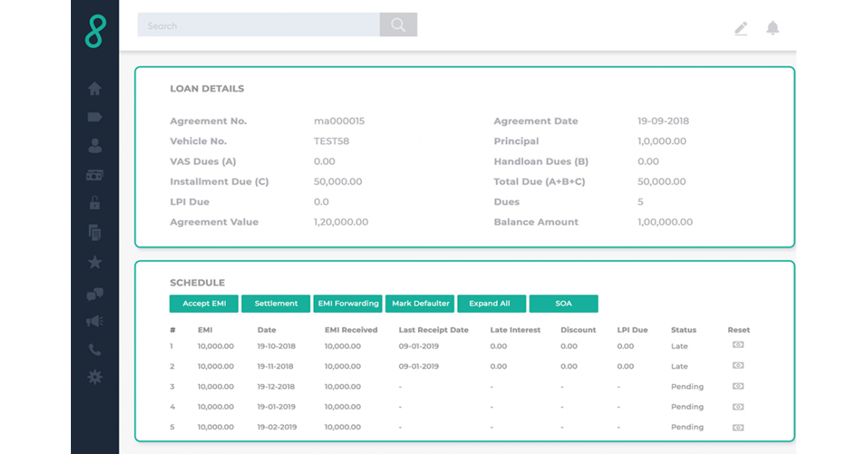Open the Home icon in sidebar
This screenshot has width=868, height=454.
95,89
